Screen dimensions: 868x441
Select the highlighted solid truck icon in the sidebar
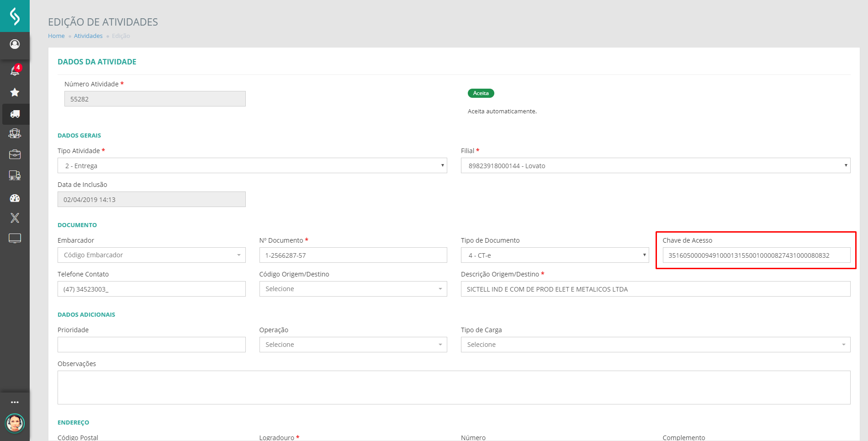point(15,114)
